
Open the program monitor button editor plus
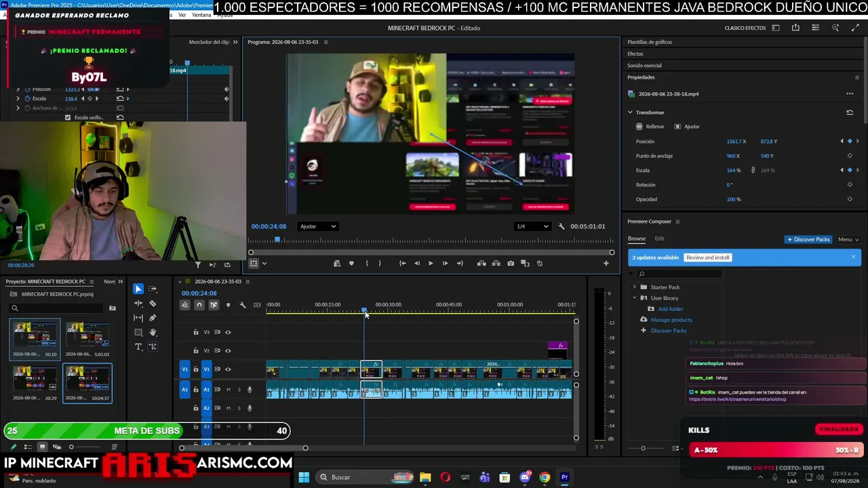click(x=606, y=264)
